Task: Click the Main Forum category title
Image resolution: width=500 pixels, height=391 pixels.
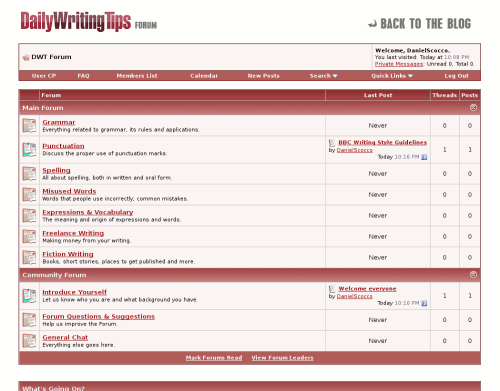Action: (x=43, y=108)
